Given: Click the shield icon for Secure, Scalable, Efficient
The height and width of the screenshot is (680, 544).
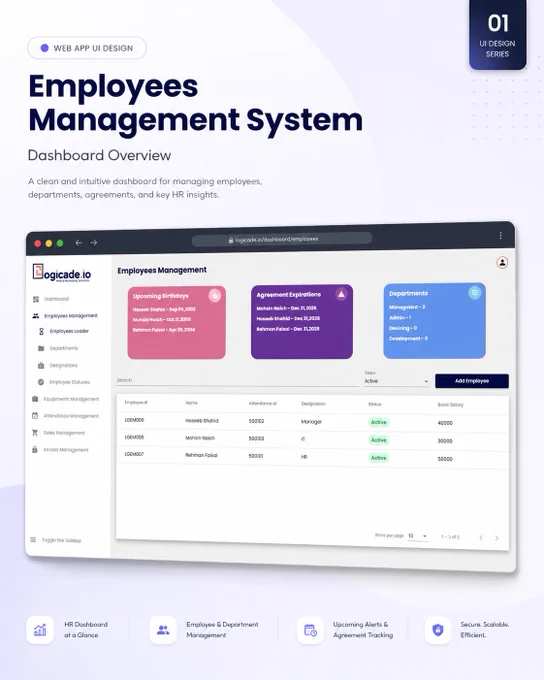Looking at the screenshot, I should click(x=438, y=630).
